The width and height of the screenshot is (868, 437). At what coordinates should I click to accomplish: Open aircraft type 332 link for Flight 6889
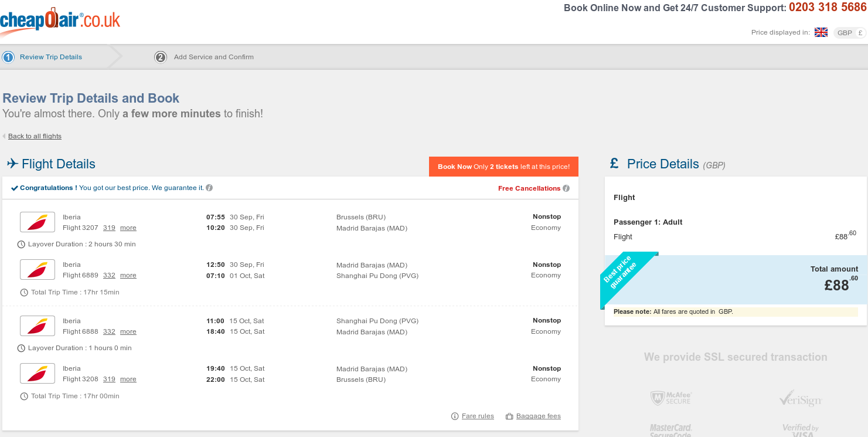[x=109, y=275]
